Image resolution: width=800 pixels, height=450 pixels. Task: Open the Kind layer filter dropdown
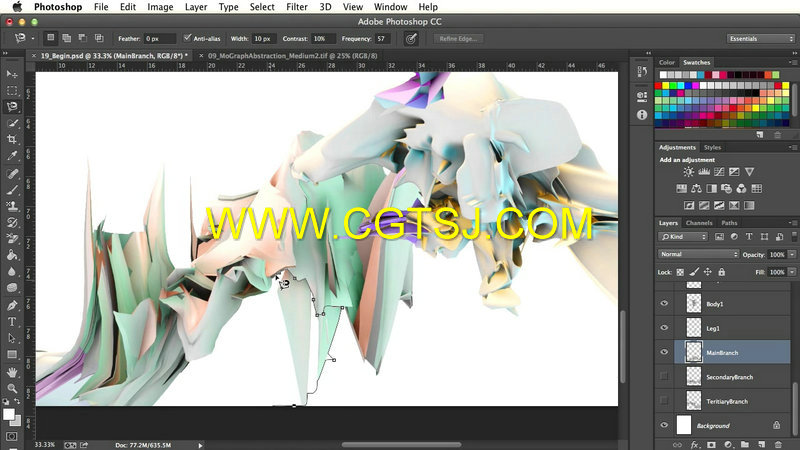pyautogui.click(x=683, y=237)
